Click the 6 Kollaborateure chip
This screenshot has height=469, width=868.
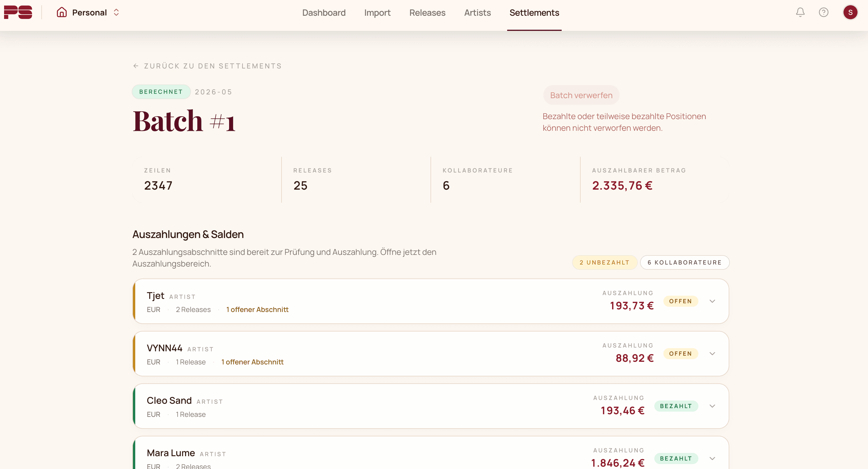(684, 262)
